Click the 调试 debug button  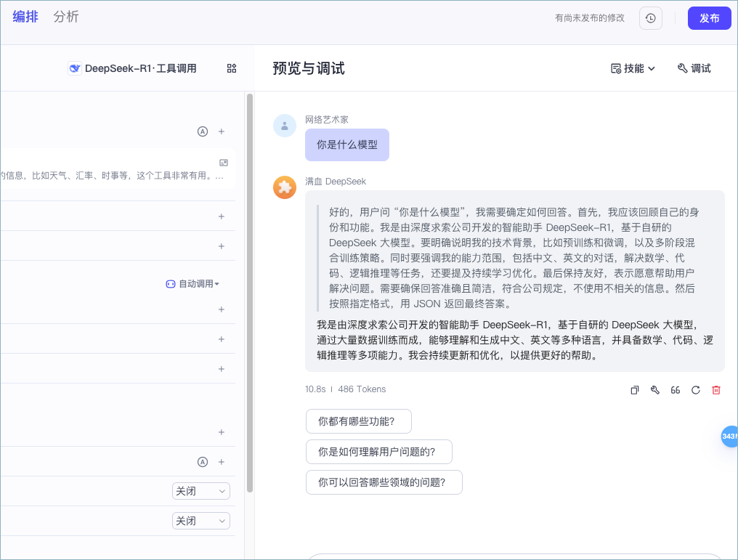(x=694, y=68)
